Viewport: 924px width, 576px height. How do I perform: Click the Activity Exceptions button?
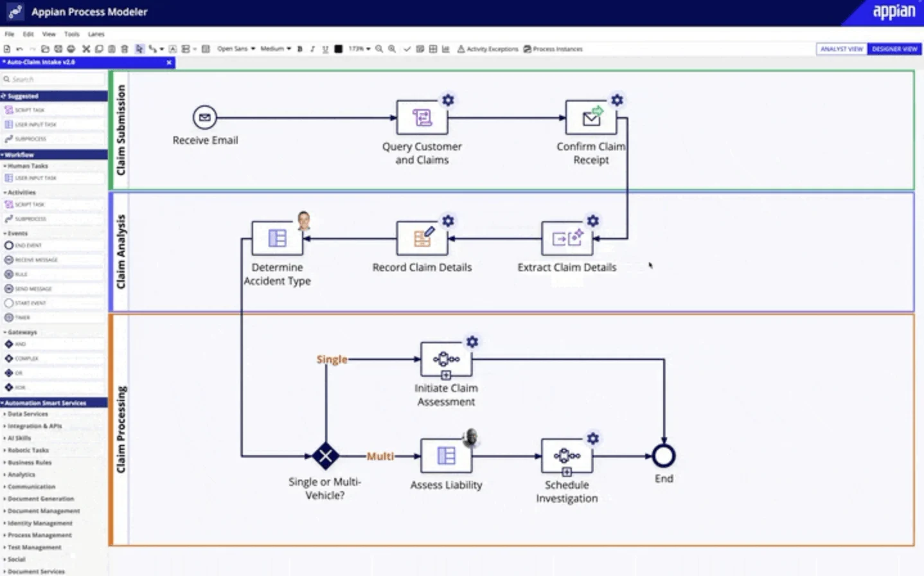click(488, 49)
